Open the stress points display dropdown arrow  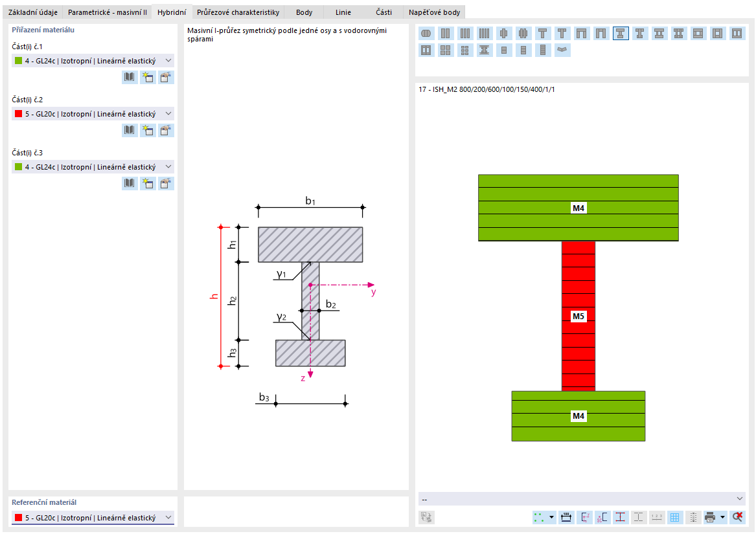551,517
